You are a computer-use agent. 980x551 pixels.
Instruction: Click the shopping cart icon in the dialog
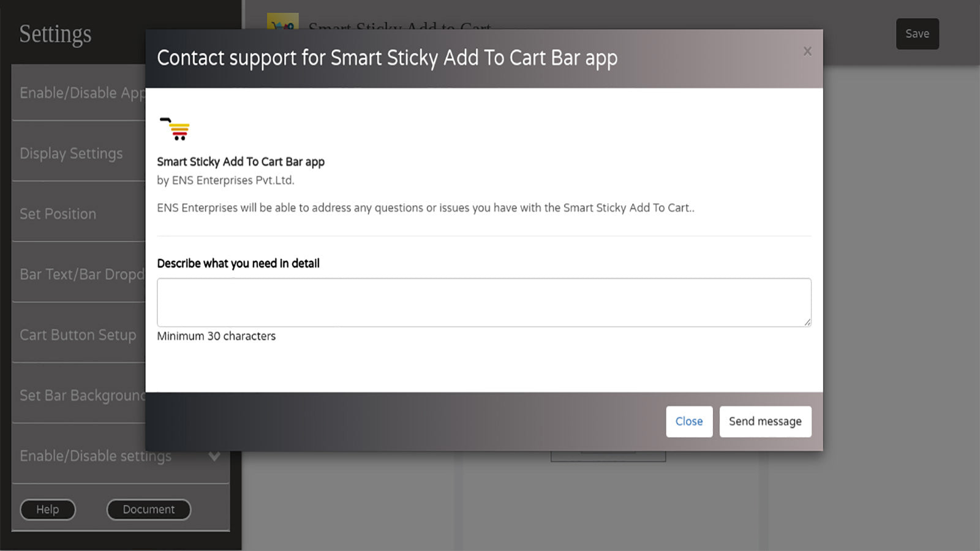click(x=175, y=129)
